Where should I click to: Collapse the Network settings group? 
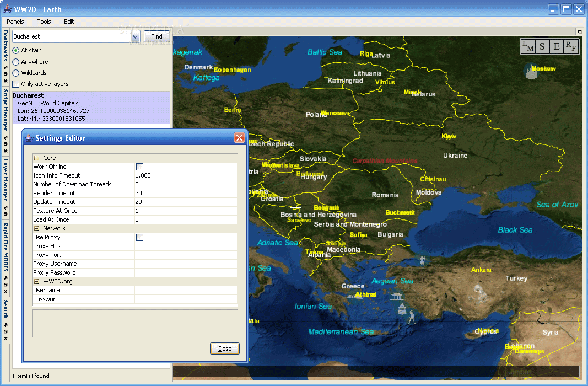pyautogui.click(x=37, y=228)
